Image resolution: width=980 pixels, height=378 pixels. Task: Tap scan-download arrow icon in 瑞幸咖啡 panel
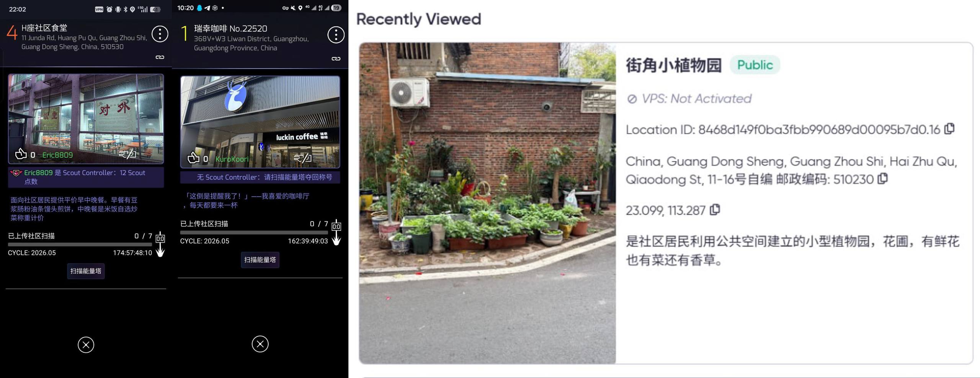(x=336, y=232)
